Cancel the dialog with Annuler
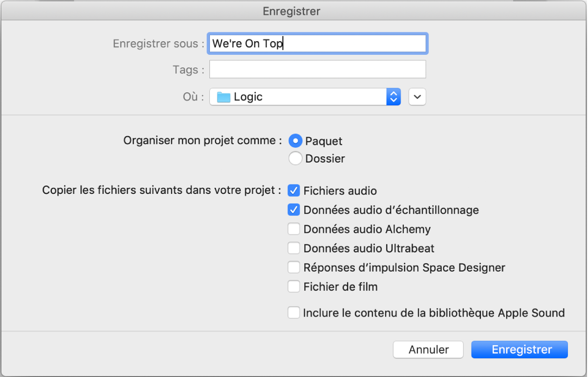This screenshot has height=377, width=588. pos(428,349)
